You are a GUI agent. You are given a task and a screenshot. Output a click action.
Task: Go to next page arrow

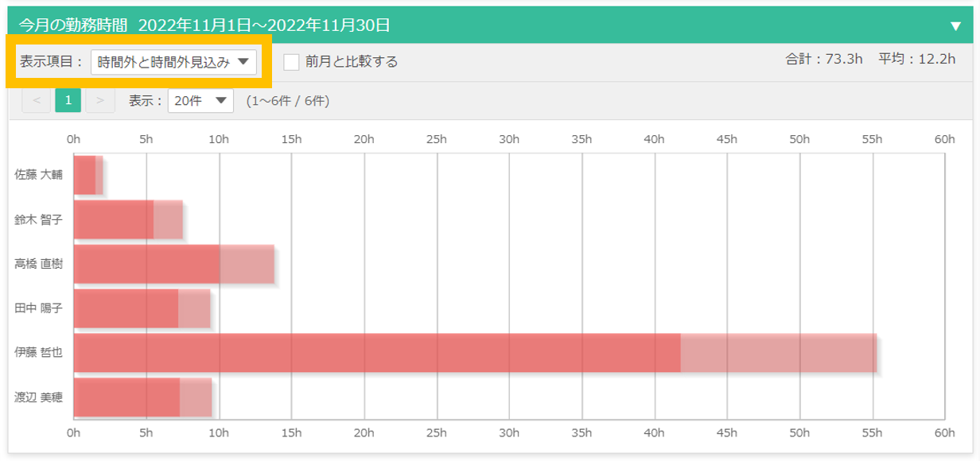[99, 100]
